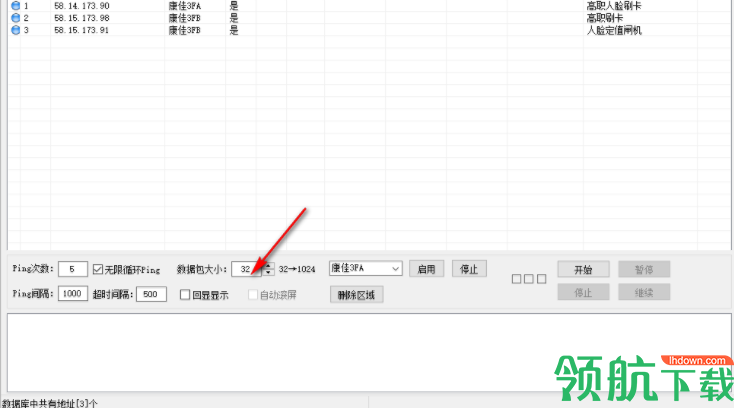Click the 暂停 button
Image resolution: width=734 pixels, height=408 pixels.
click(x=644, y=270)
